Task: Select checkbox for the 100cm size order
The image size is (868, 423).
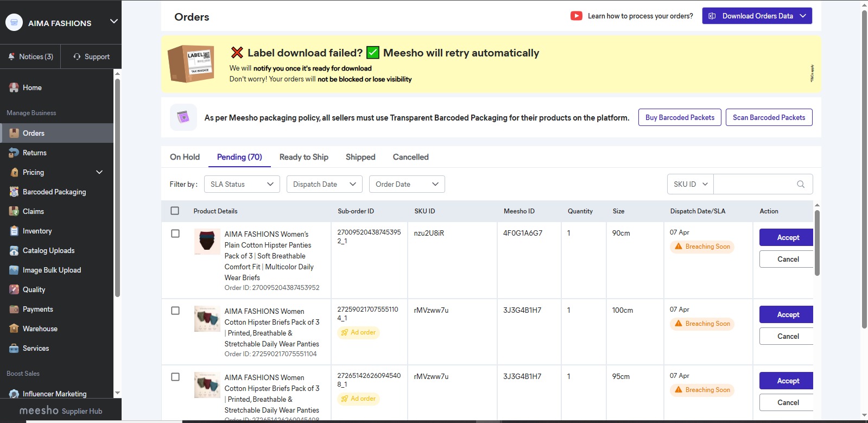Action: [175, 311]
